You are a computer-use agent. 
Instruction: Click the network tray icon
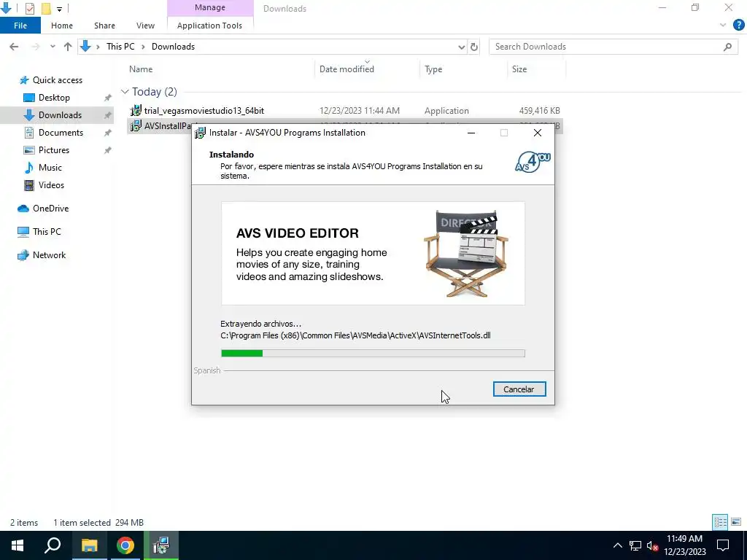pyautogui.click(x=635, y=545)
